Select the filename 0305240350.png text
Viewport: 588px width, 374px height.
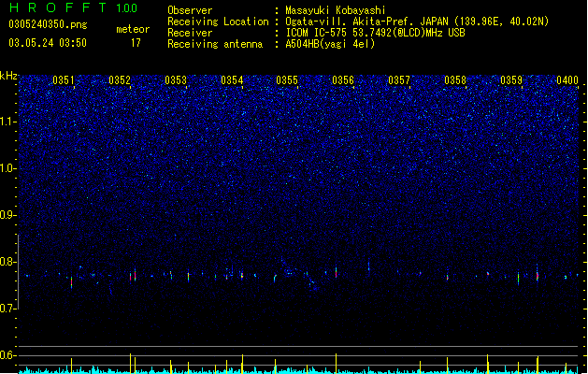pyautogui.click(x=48, y=24)
